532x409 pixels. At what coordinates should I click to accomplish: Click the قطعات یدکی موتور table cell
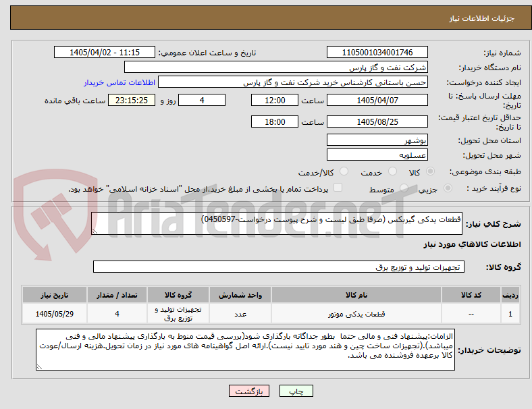(356, 314)
